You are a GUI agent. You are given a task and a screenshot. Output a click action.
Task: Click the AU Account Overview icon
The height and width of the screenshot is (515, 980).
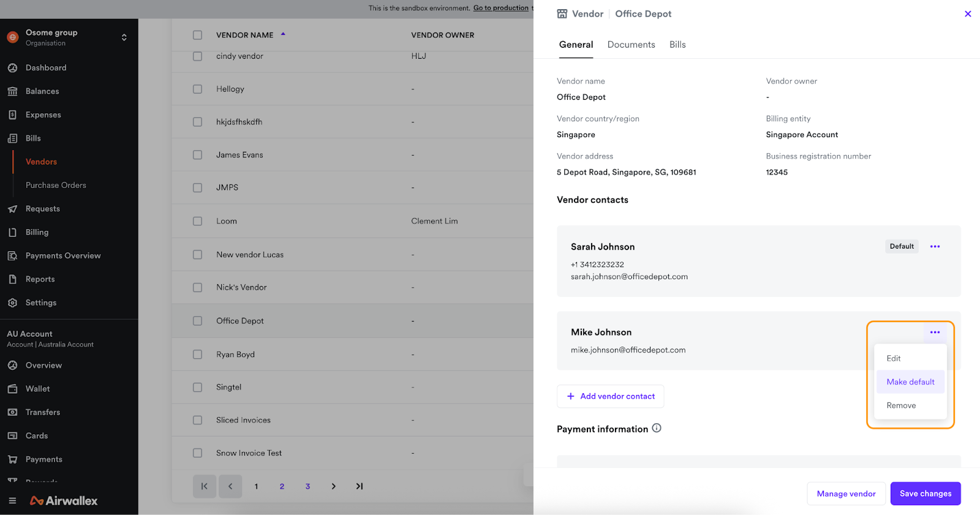pos(12,366)
